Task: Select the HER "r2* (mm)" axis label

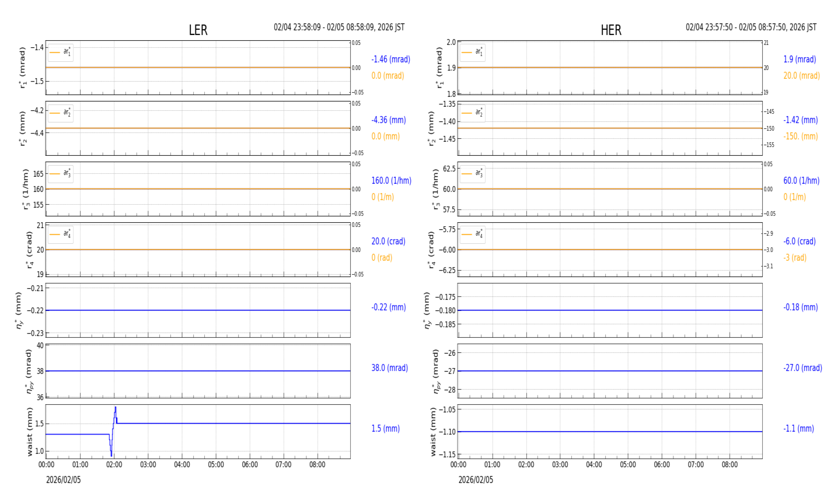Action: point(432,128)
